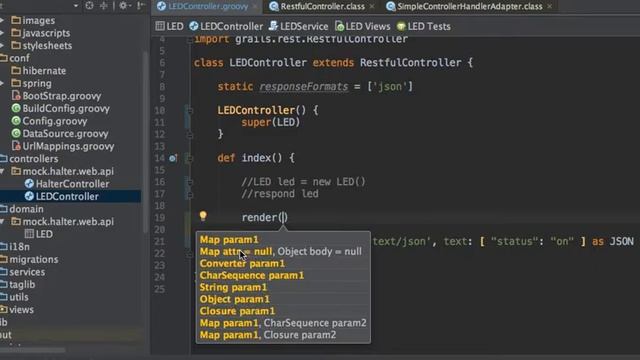Click the project panel horizontal scrollbar
Viewport: 640px width, 360px height.
[33, 350]
